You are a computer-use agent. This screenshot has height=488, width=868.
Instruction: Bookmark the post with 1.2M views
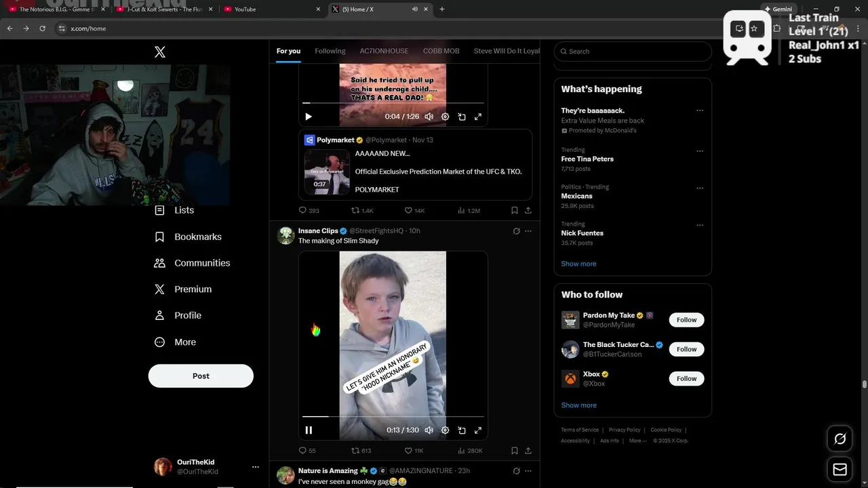pyautogui.click(x=515, y=211)
